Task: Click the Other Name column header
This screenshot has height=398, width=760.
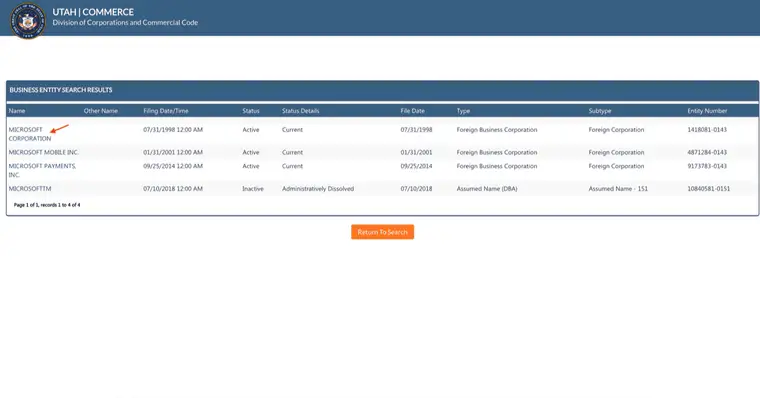Action: coord(101,111)
